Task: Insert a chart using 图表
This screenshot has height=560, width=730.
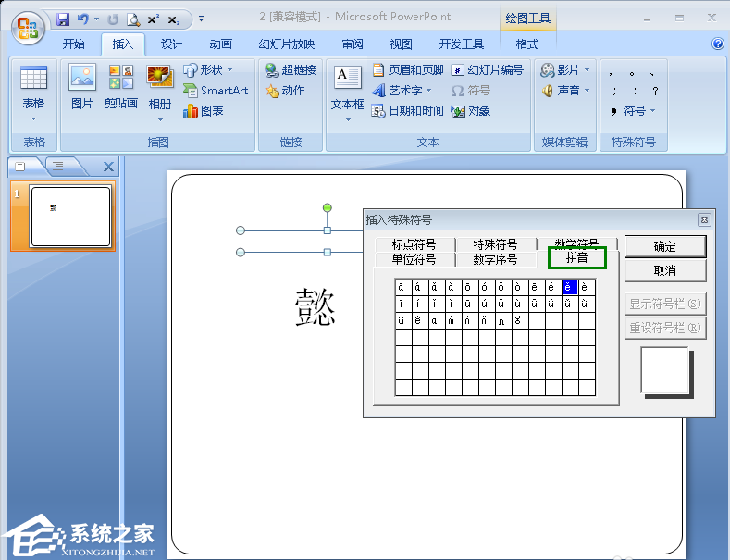Action: coord(204,111)
